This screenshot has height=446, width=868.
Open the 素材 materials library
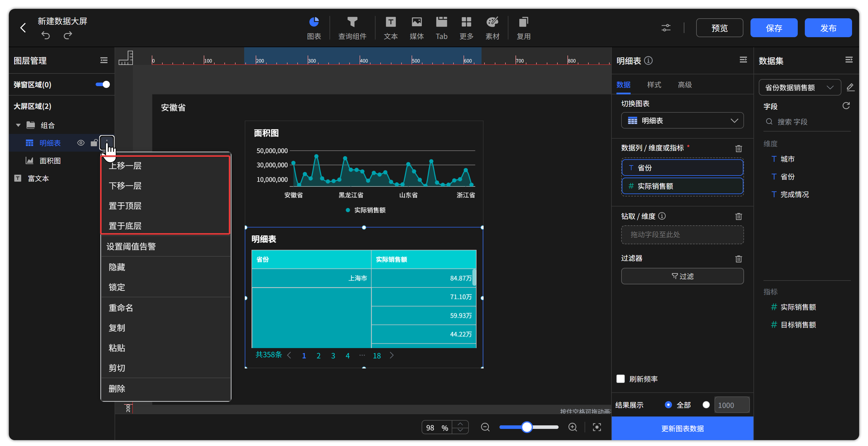tap(492, 28)
